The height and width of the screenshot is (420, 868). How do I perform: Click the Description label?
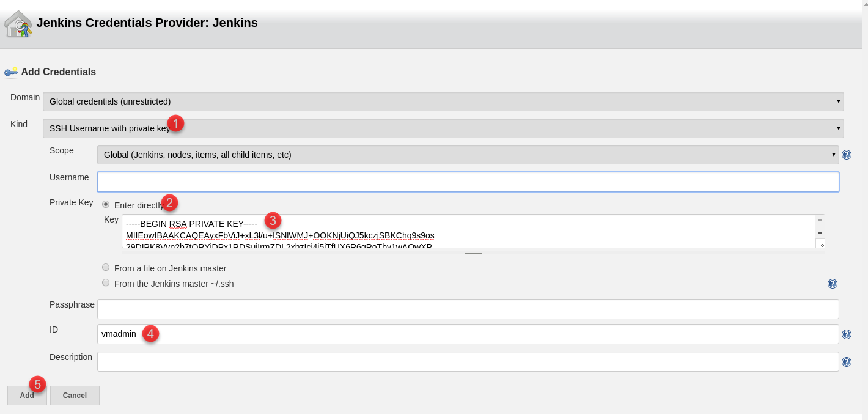[71, 357]
